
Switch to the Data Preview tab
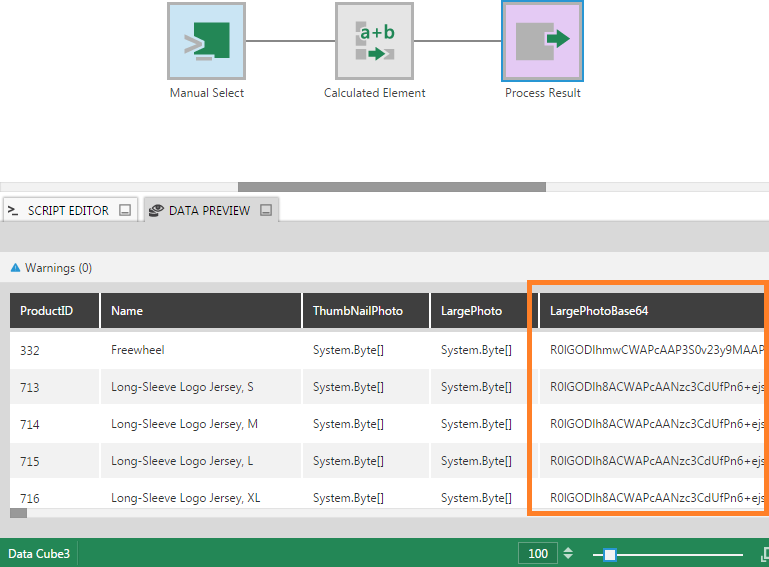pos(209,210)
